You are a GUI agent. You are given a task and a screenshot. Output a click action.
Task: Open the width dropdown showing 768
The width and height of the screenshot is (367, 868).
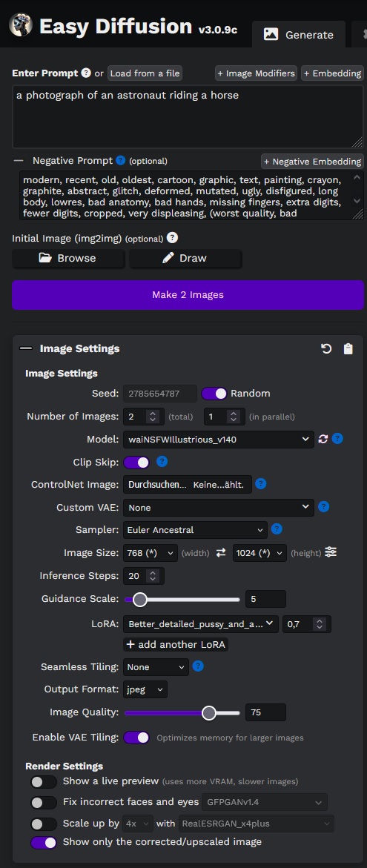pos(151,552)
